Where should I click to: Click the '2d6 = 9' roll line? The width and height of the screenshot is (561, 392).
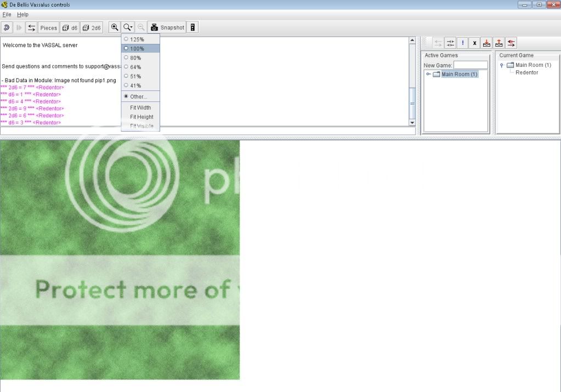click(32, 109)
